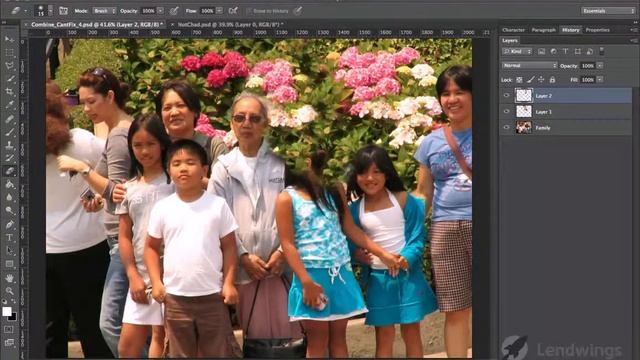Select the Rectangular Marquee tool
This screenshot has width=640, height=360.
click(x=9, y=53)
